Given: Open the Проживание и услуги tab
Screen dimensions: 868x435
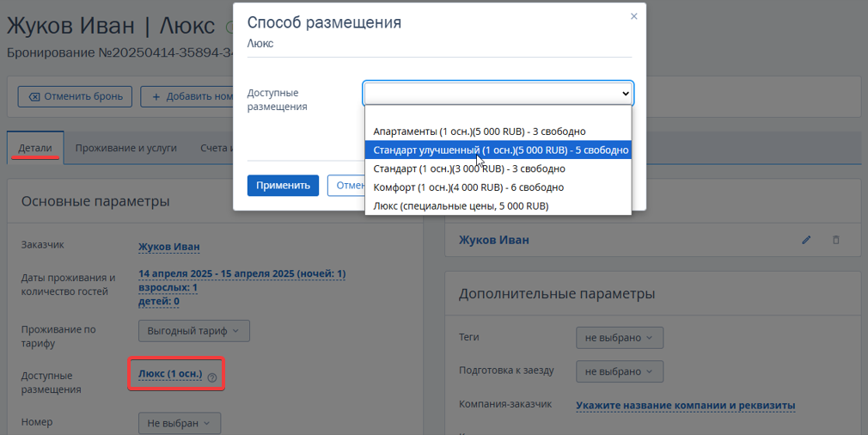Looking at the screenshot, I should (x=126, y=148).
